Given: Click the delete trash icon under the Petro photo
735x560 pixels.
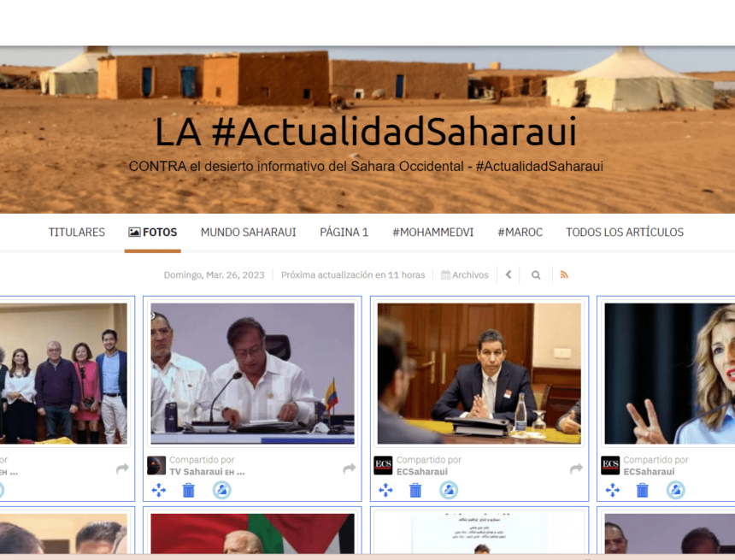Looking at the screenshot, I should tap(187, 490).
